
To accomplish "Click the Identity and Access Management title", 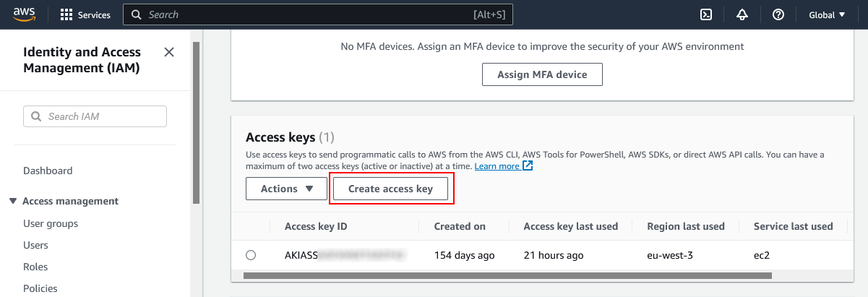I will 82,60.
